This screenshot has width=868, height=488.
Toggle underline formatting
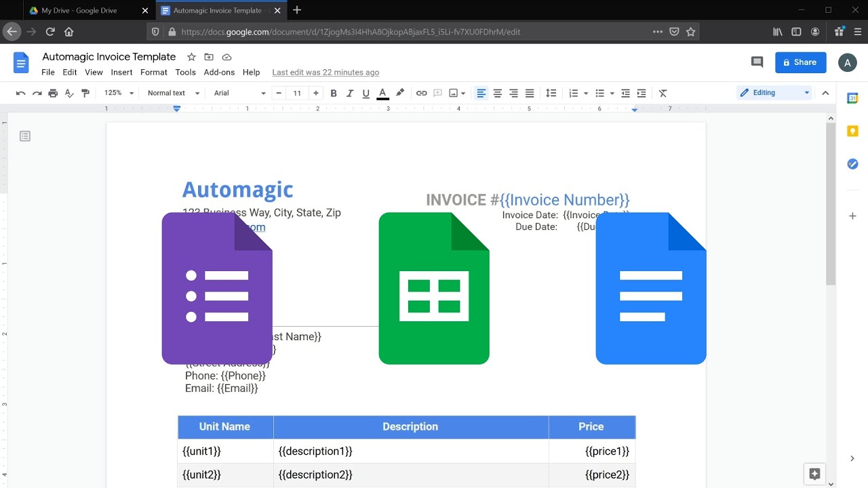pos(366,94)
